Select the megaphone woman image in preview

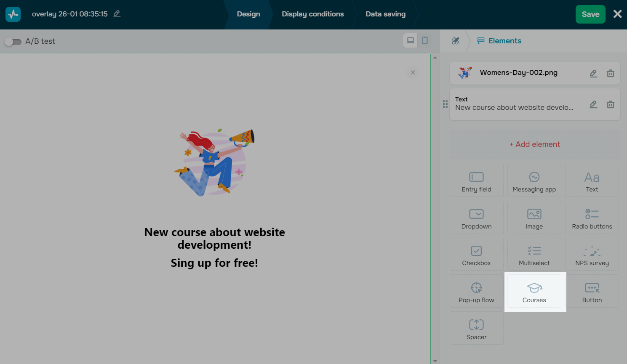[x=215, y=163]
